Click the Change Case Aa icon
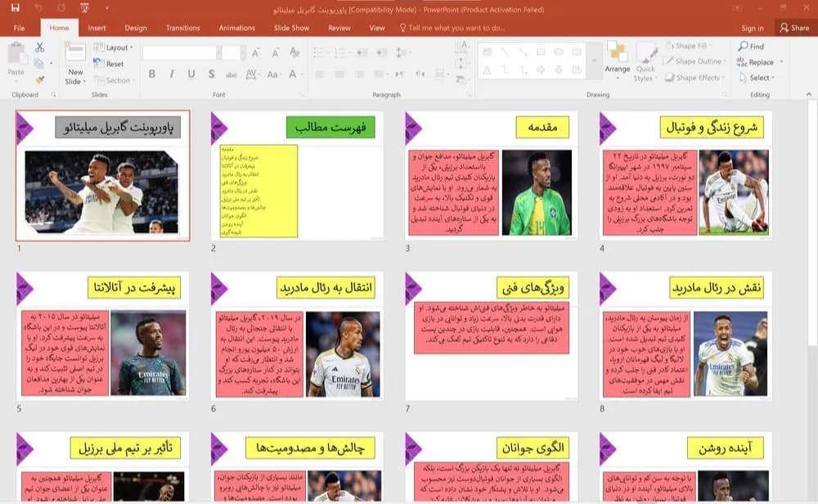Screen dimensions: 818x504 coord(273,74)
